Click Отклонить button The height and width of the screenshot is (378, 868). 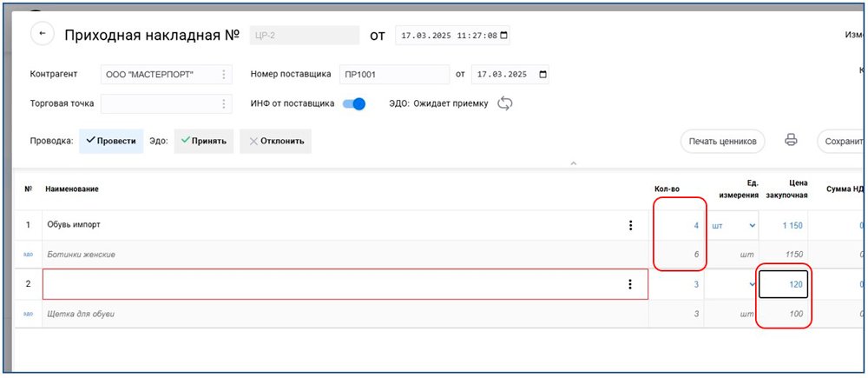(276, 141)
